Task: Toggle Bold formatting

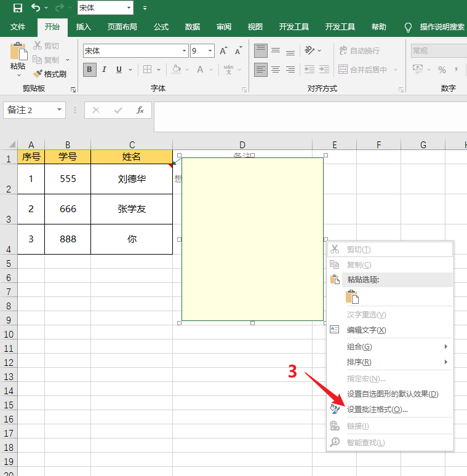Action: 90,69
